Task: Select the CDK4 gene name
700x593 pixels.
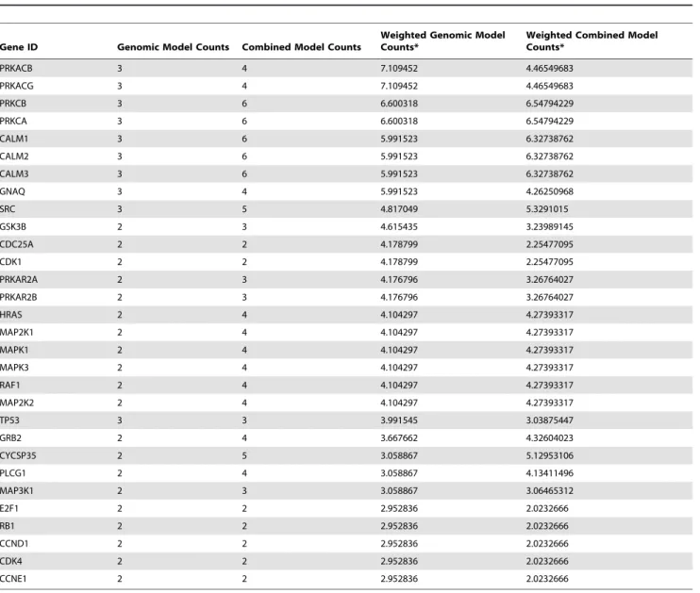Action: pyautogui.click(x=11, y=561)
